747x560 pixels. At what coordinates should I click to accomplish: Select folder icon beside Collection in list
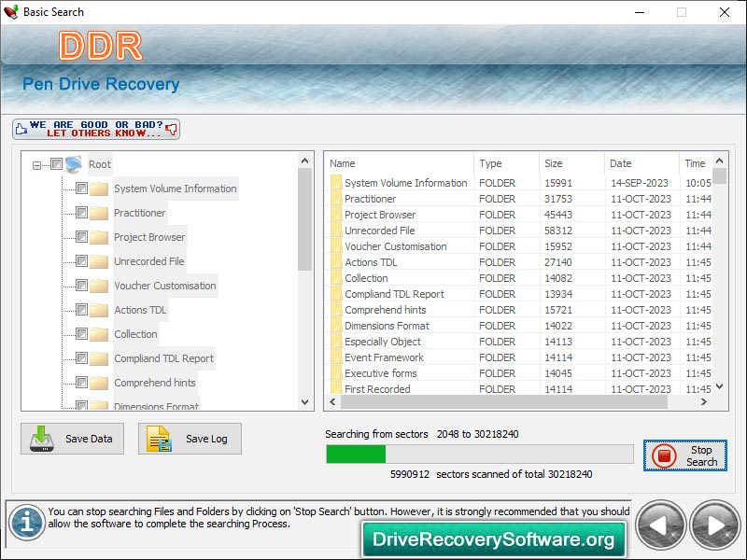(x=336, y=278)
